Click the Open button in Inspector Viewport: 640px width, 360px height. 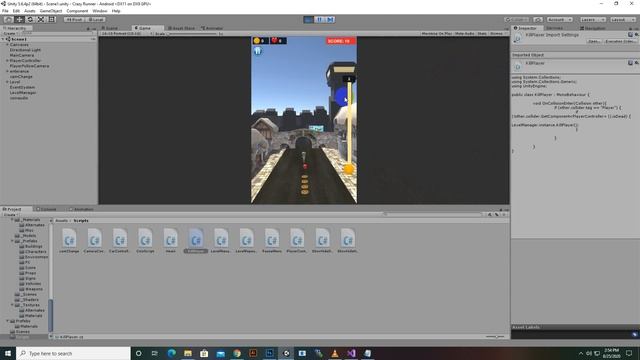(x=594, y=41)
